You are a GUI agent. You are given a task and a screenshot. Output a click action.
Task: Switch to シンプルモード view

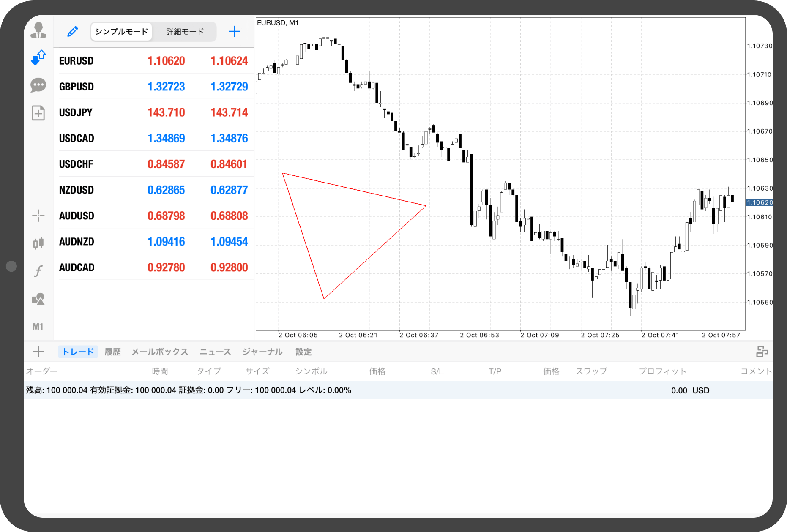[x=121, y=32]
